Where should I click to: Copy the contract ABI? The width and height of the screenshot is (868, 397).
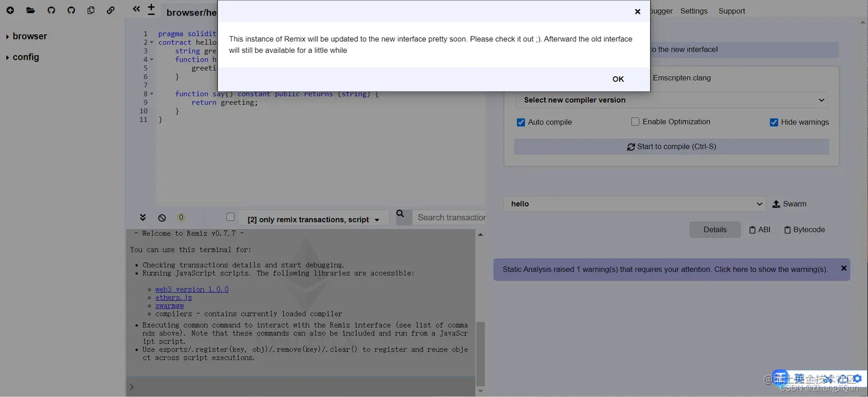[759, 229]
